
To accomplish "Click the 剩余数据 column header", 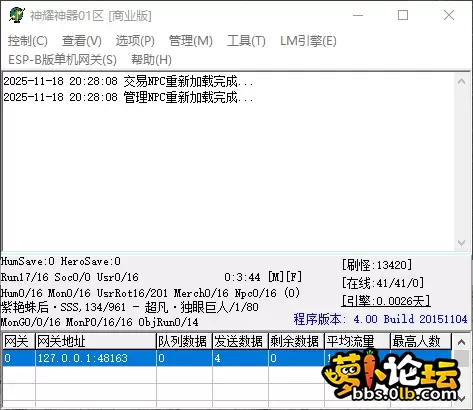I will pyautogui.click(x=296, y=341).
